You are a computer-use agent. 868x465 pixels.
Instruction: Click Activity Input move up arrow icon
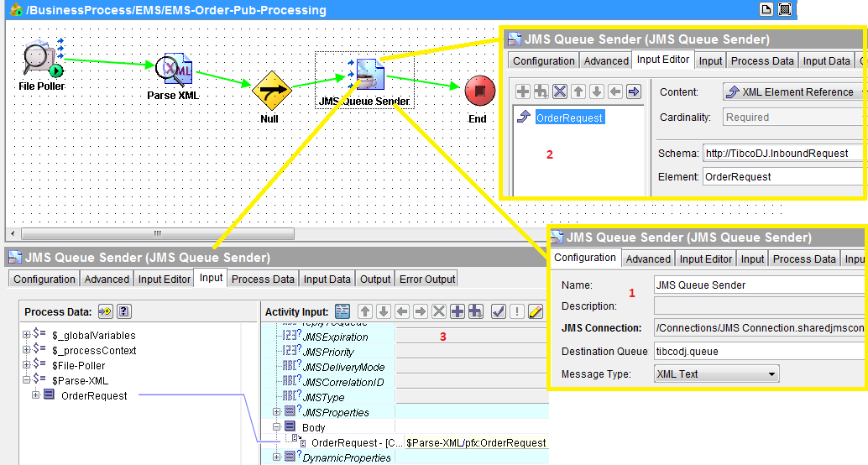click(x=365, y=311)
